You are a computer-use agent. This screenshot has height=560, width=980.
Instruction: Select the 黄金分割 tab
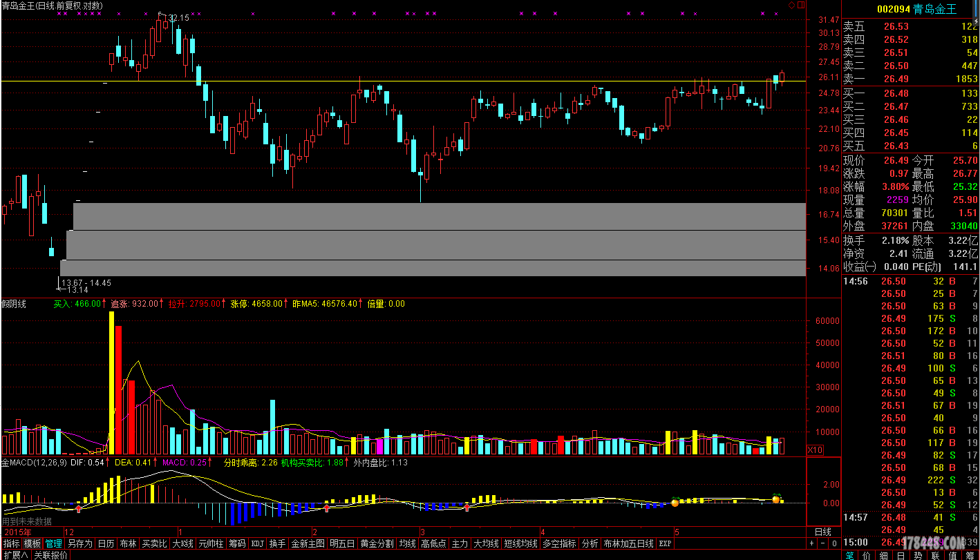pyautogui.click(x=377, y=543)
